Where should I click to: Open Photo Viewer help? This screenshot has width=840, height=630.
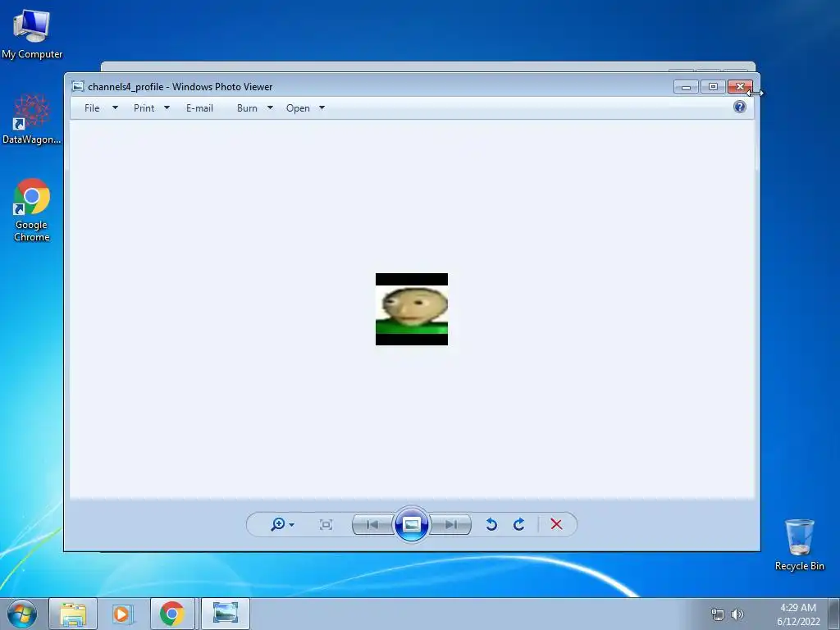pos(740,107)
